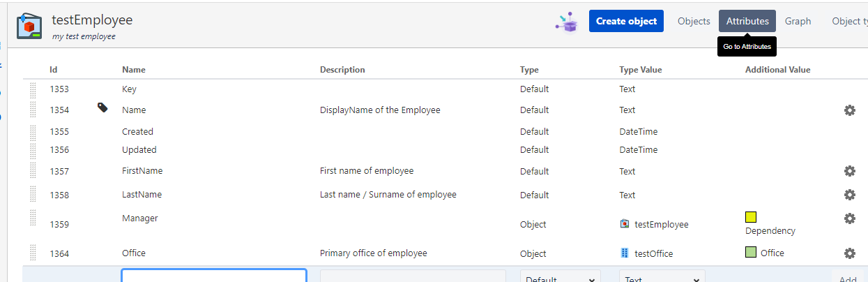
Task: Grab the drag handle of row 1354
Action: point(33,110)
